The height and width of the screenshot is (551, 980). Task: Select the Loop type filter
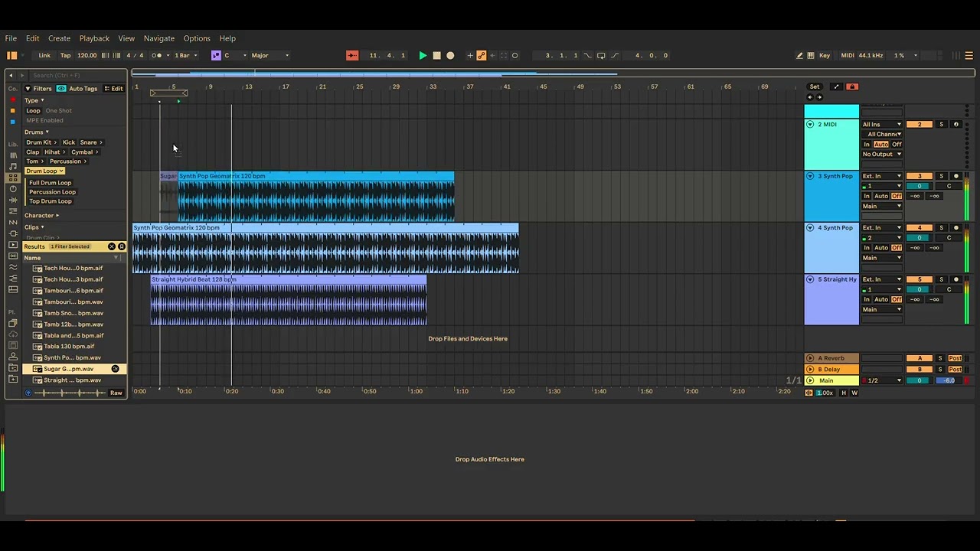tap(34, 111)
